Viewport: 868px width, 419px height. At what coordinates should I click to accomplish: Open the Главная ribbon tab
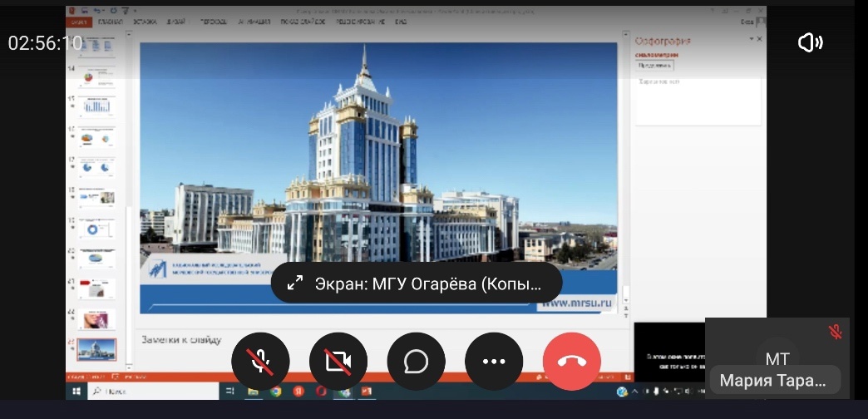click(x=110, y=22)
